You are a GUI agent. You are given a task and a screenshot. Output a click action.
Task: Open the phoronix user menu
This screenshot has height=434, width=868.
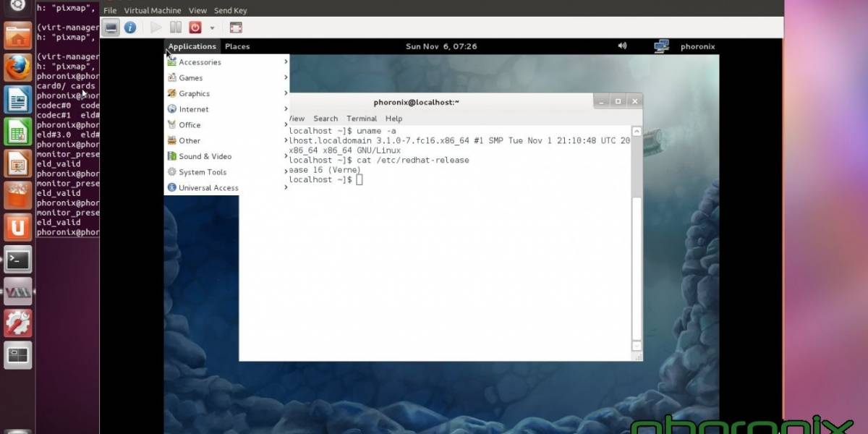697,46
